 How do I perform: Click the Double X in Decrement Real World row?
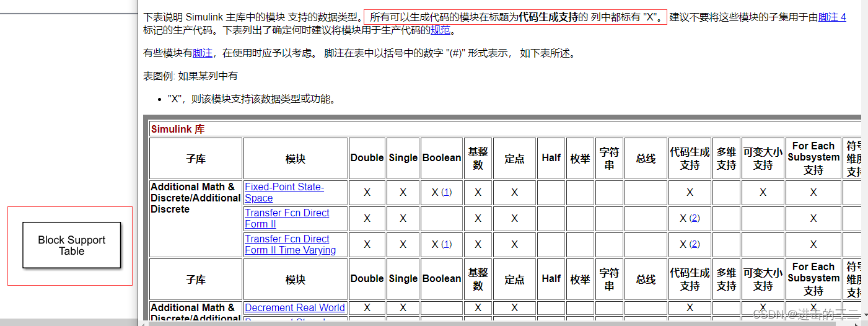click(x=367, y=307)
